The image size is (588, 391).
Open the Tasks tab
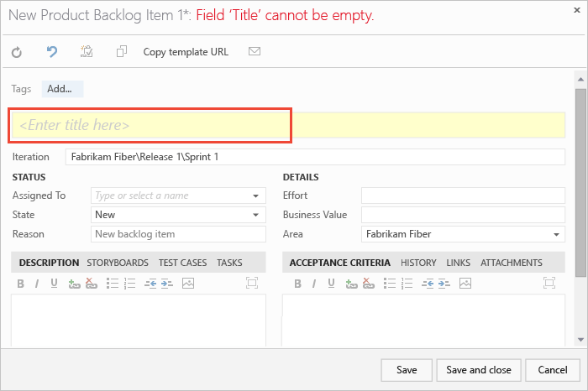(229, 263)
